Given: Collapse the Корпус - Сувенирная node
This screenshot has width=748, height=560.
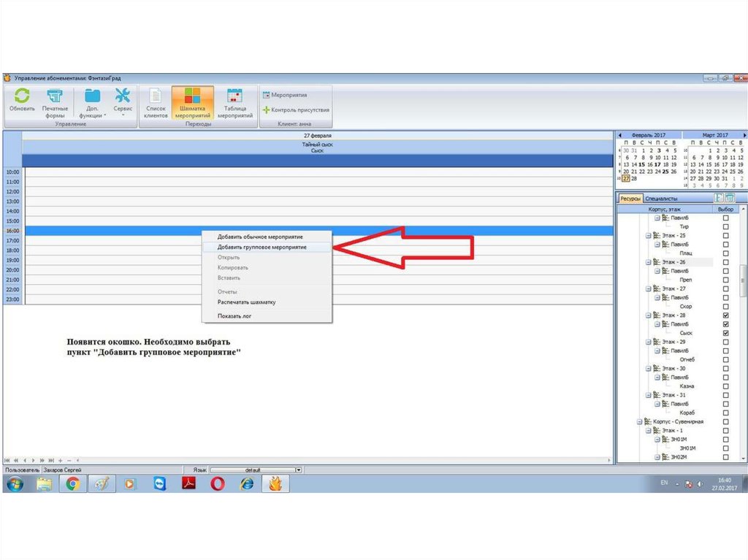Looking at the screenshot, I should point(638,421).
